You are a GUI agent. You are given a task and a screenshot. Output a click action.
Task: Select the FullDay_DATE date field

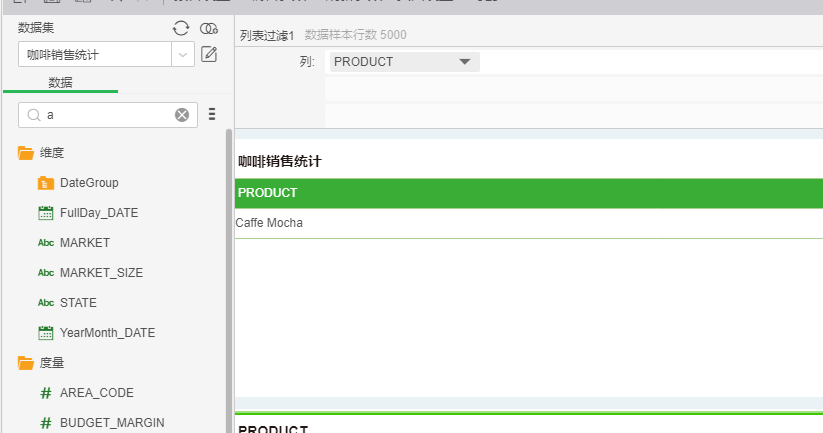click(x=98, y=213)
